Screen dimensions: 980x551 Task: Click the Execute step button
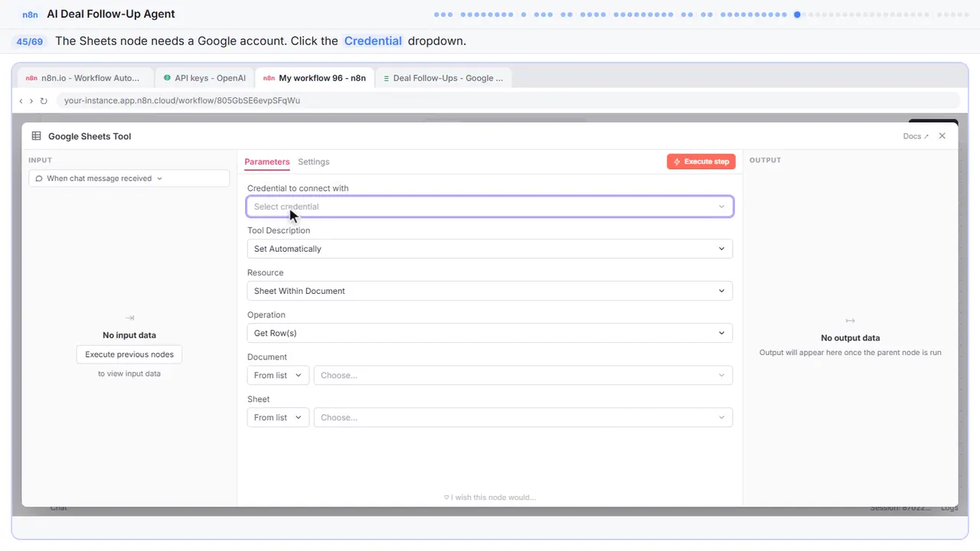(x=701, y=161)
